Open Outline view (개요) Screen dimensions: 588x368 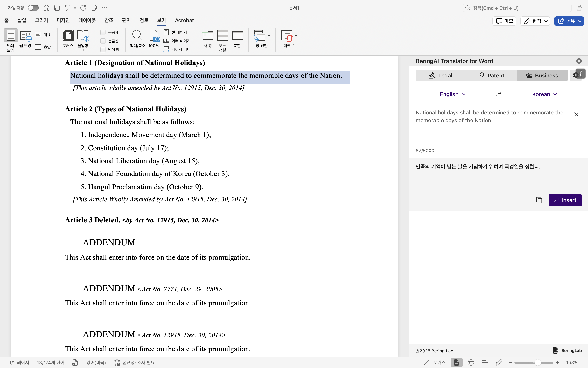43,35
